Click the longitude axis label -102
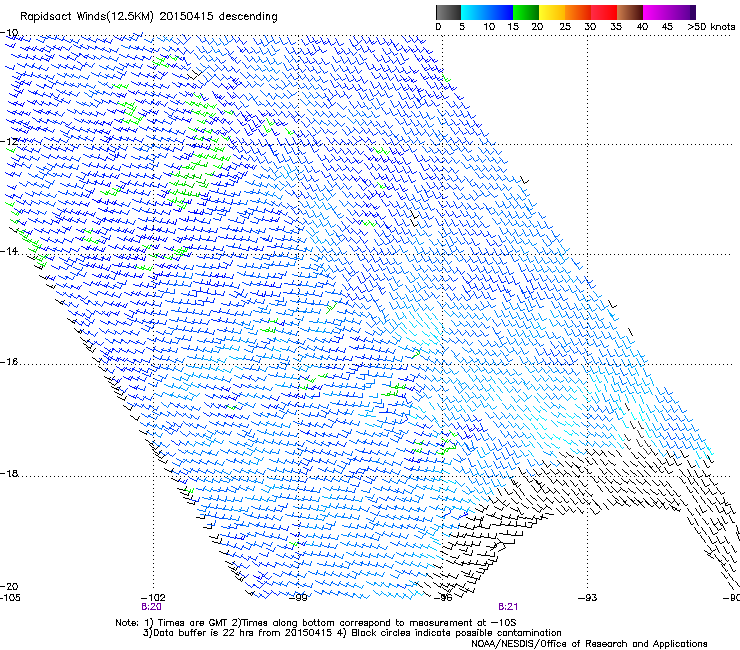Image resolution: width=740 pixels, height=650 pixels. pos(153,597)
